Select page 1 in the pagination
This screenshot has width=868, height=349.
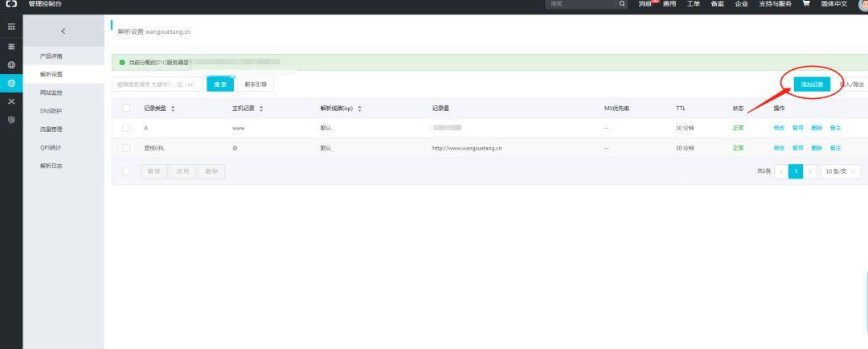pyautogui.click(x=796, y=172)
